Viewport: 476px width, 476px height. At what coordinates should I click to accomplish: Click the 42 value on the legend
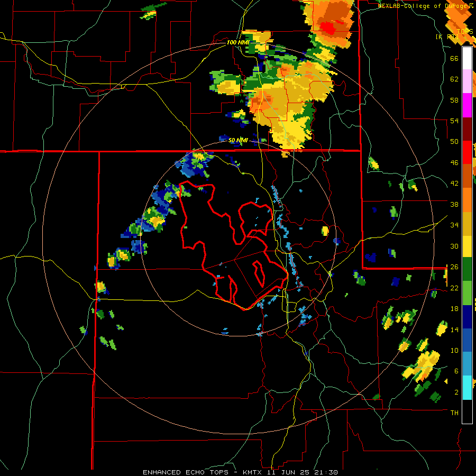[x=454, y=184]
